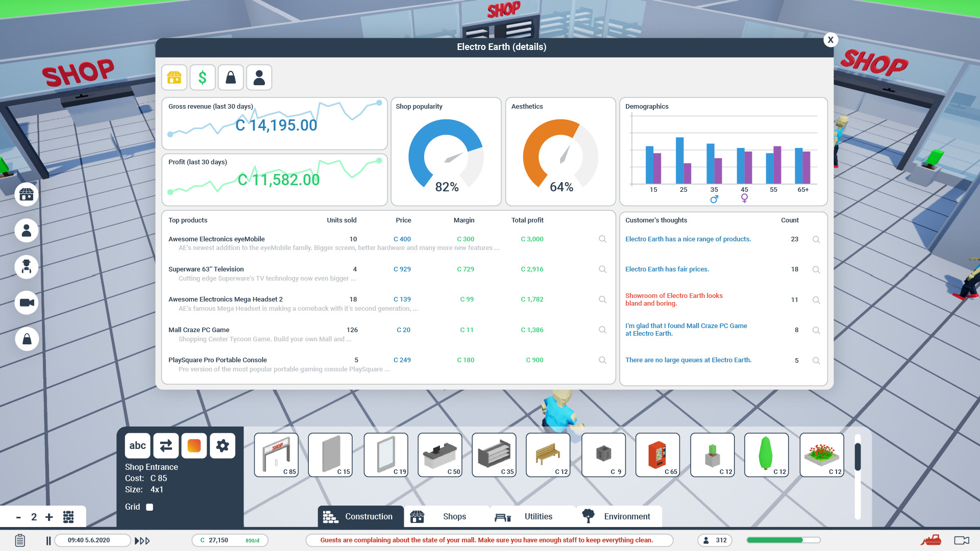This screenshot has width=980, height=551.
Task: Speed up game with fast-forward arrows
Action: click(x=142, y=540)
